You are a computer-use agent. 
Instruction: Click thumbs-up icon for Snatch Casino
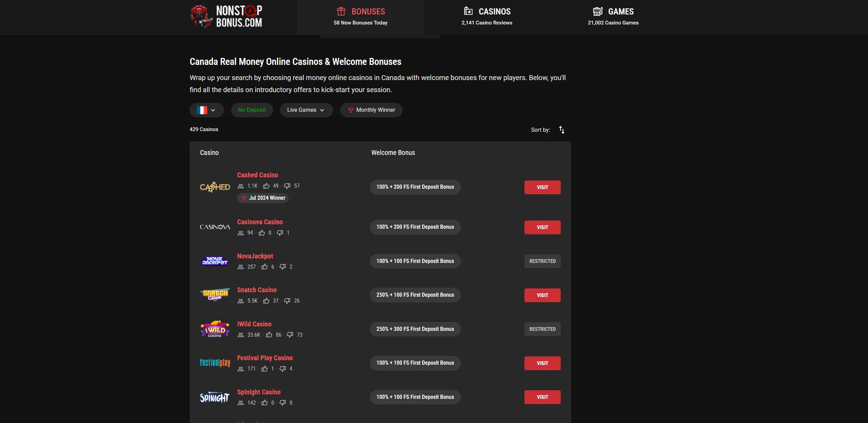click(x=266, y=301)
